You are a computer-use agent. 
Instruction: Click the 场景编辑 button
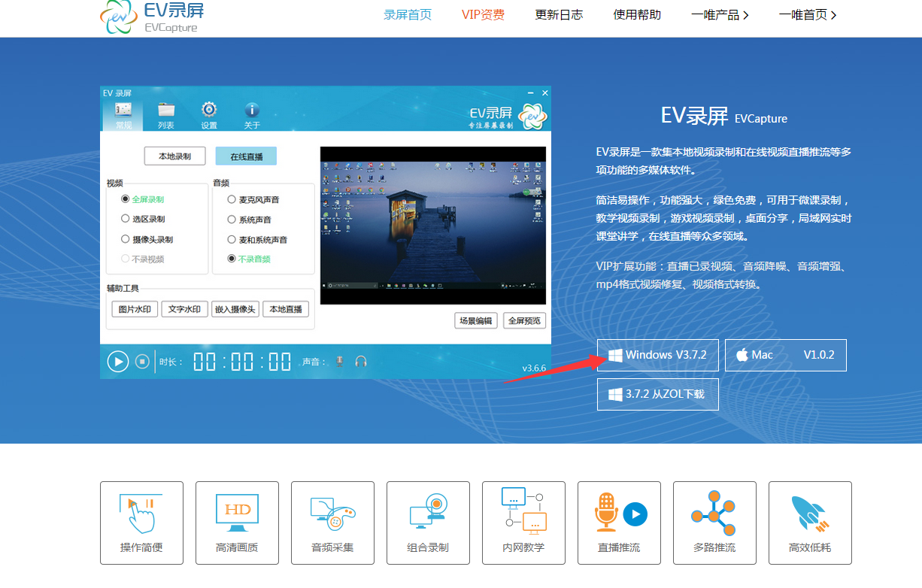coord(476,321)
